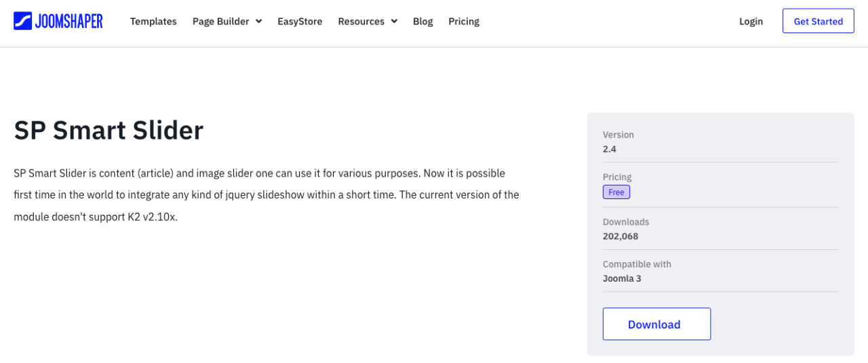Image resolution: width=868 pixels, height=363 pixels.
Task: Click the JoomShaper blue logo icon
Action: point(23,21)
